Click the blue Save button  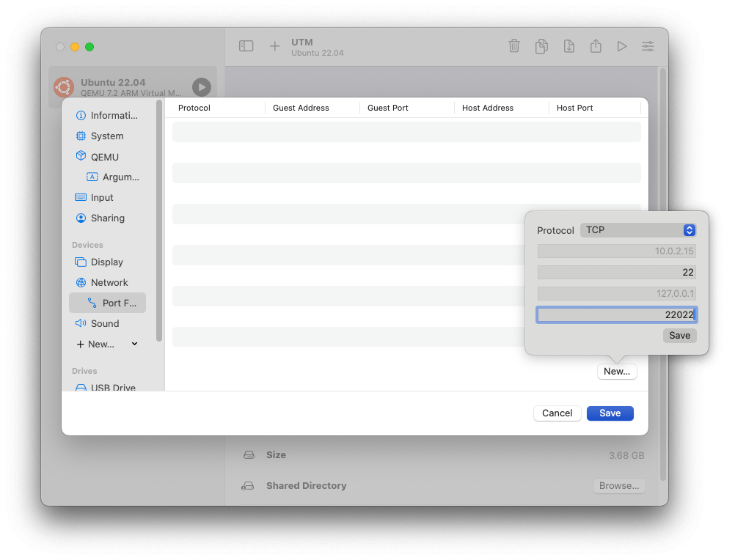[x=610, y=413]
